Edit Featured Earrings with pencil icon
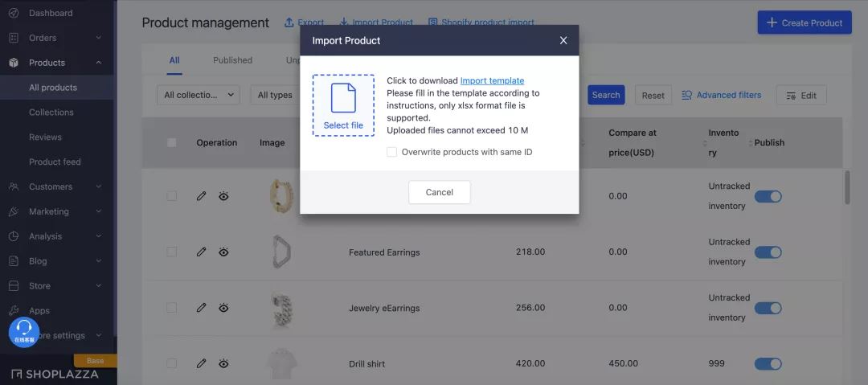 click(x=202, y=252)
